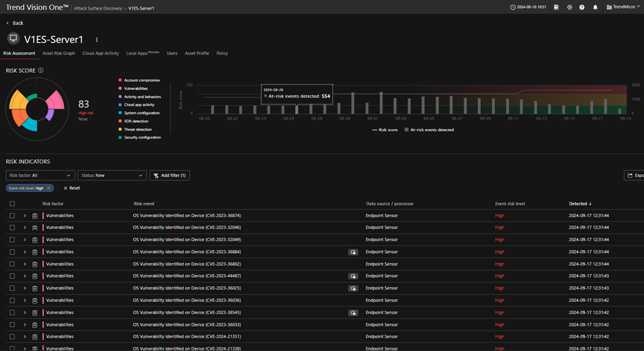Screen dimensions: 644x351
Task: Click the document icon beside the clock
Action: click(556, 7)
